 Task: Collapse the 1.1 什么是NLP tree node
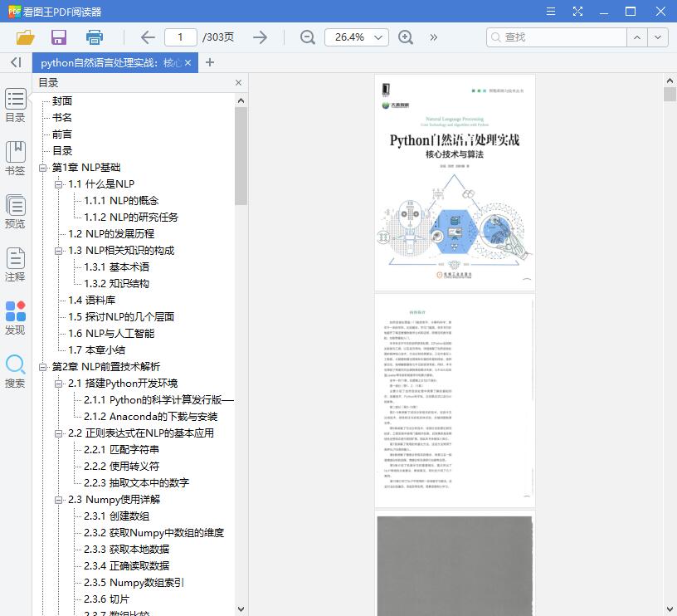[x=58, y=184]
